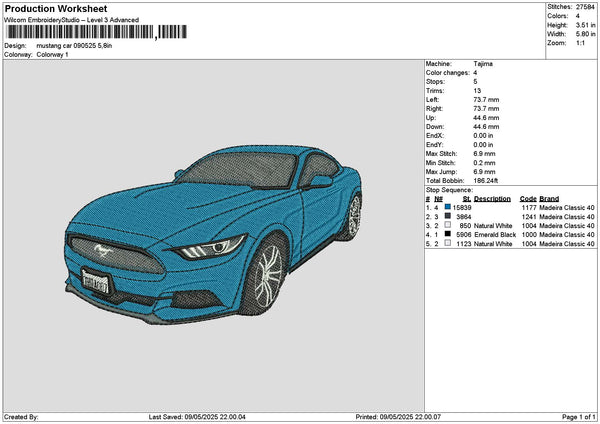This screenshot has height=424, width=600.
Task: Select the Emerald Black color swatch
Action: (447, 234)
